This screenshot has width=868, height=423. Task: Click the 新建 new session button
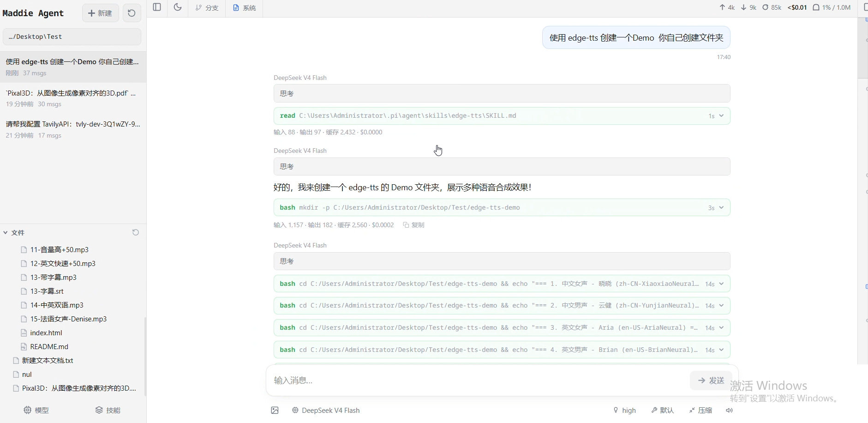coord(101,13)
